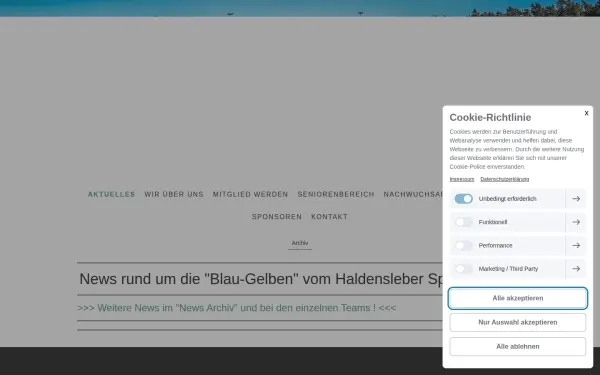Close the Cookie-Richtlinie dialog with the x
Screen dimensions: 600x375
point(586,113)
